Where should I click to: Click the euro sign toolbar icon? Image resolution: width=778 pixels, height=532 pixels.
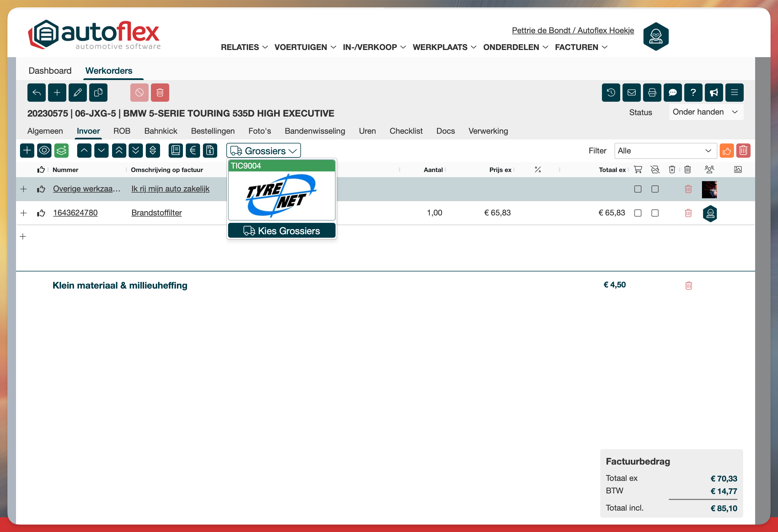point(193,151)
